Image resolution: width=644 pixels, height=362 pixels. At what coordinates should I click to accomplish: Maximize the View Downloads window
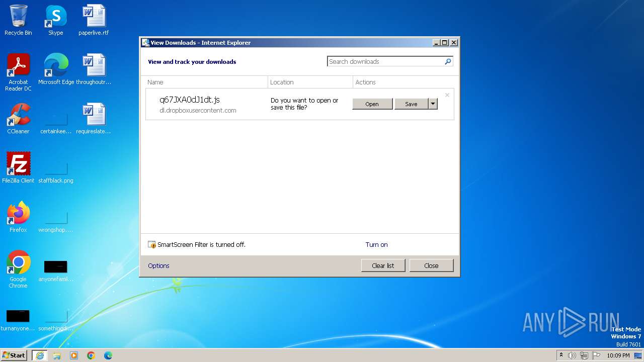pyautogui.click(x=445, y=43)
